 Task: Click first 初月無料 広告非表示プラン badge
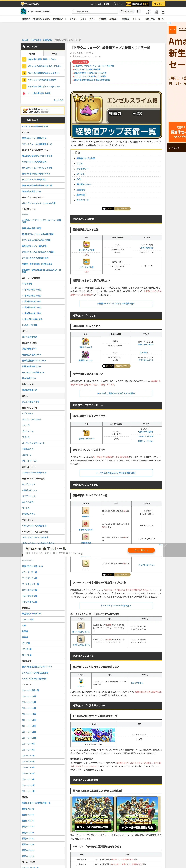(x=116, y=209)
